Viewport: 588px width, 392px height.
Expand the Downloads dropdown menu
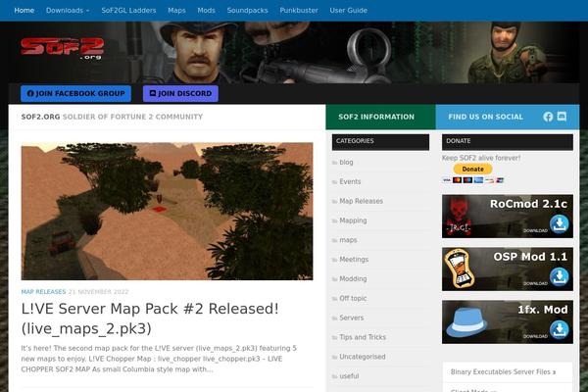point(68,11)
